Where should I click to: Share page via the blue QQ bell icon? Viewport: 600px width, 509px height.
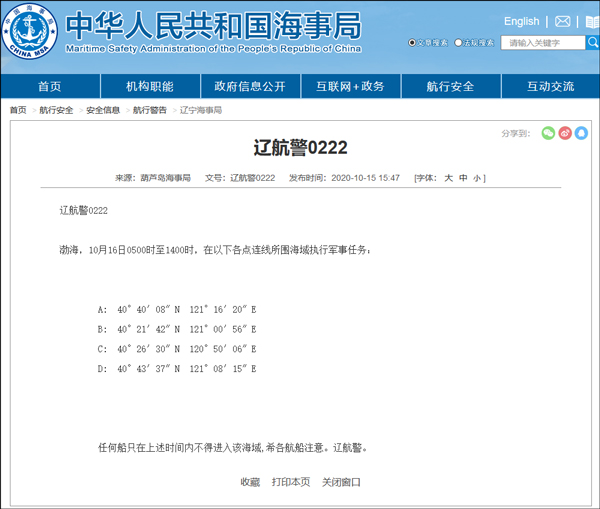(x=581, y=133)
